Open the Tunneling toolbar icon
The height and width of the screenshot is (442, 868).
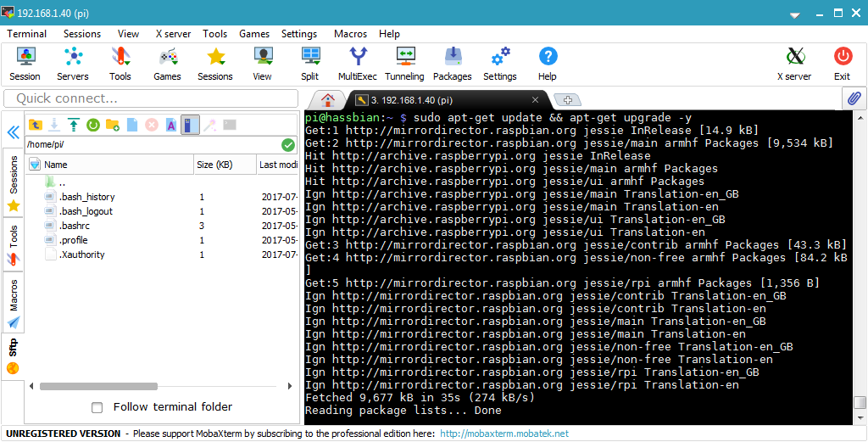point(404,64)
